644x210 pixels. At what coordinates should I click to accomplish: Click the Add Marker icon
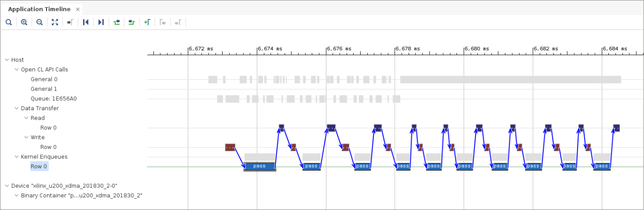pyautogui.click(x=147, y=22)
